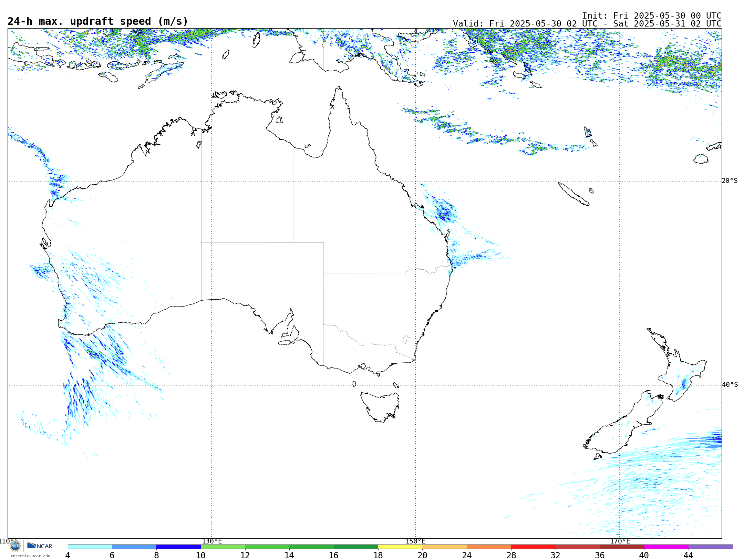
Task: Select the light blue 6–8 m/s swatch
Action: 134,547
